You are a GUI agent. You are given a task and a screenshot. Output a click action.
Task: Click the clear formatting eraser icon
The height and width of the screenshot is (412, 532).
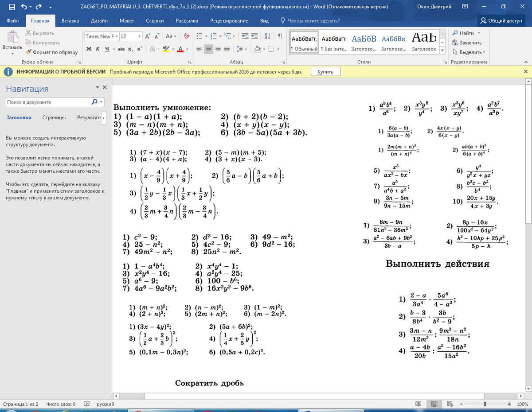click(x=187, y=36)
